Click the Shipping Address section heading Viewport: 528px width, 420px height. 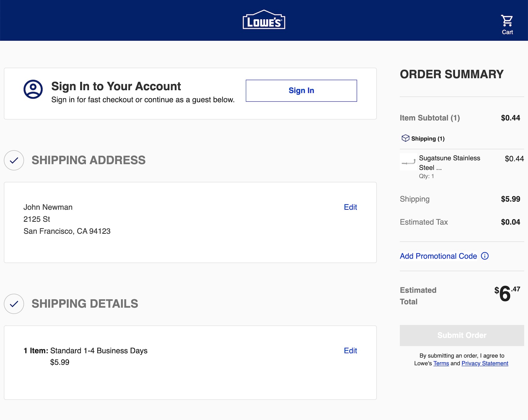coord(88,160)
